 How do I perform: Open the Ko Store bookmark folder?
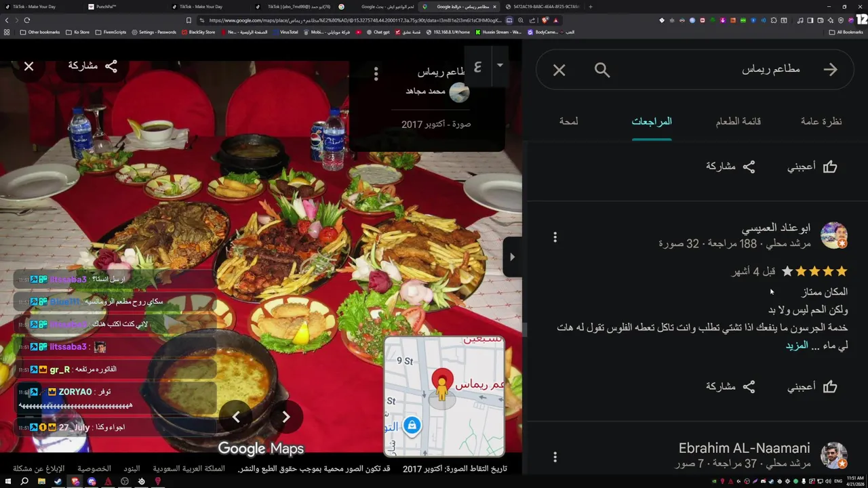pyautogui.click(x=78, y=32)
